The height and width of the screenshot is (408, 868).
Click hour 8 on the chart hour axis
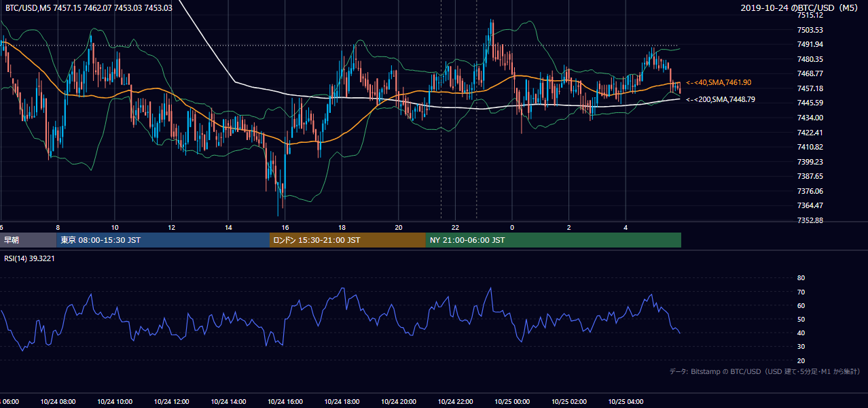click(58, 227)
